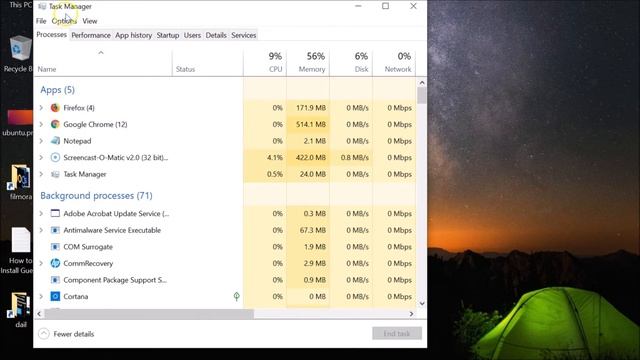Click the 4.1% CPU value
640x360 pixels.
coord(275,158)
